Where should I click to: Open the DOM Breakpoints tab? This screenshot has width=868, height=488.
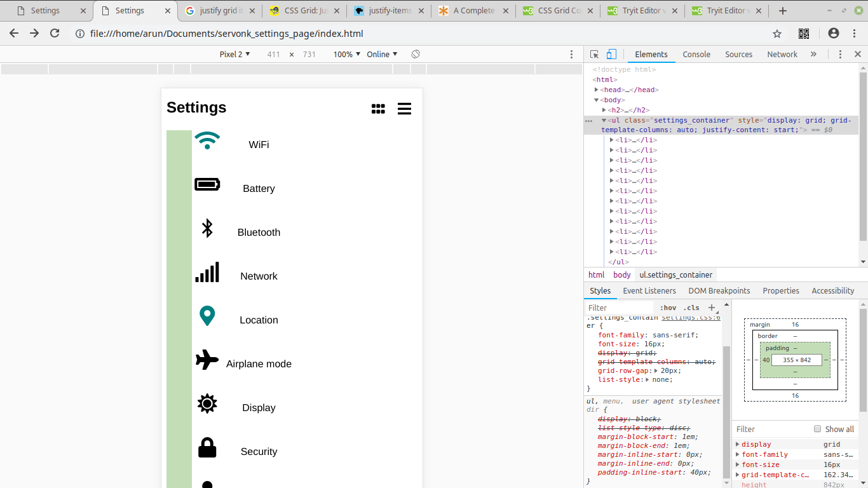coord(719,290)
